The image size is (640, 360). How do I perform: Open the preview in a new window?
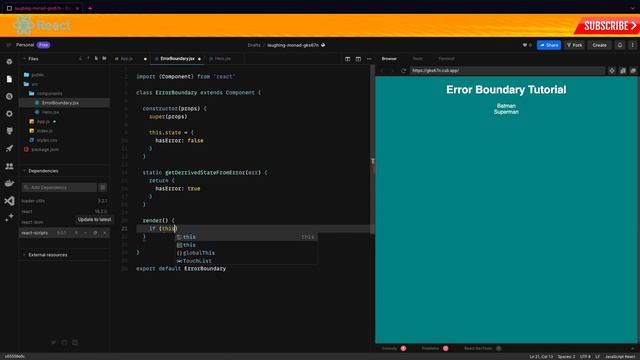click(x=633, y=71)
